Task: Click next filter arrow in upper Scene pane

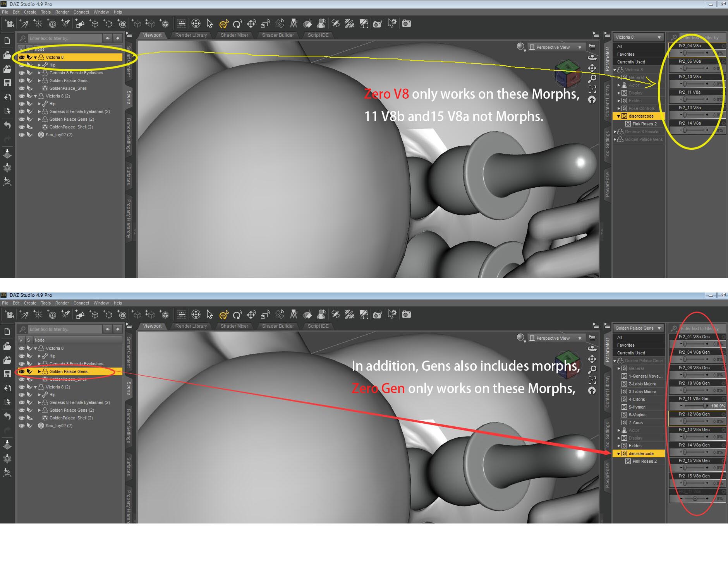Action: (x=118, y=38)
